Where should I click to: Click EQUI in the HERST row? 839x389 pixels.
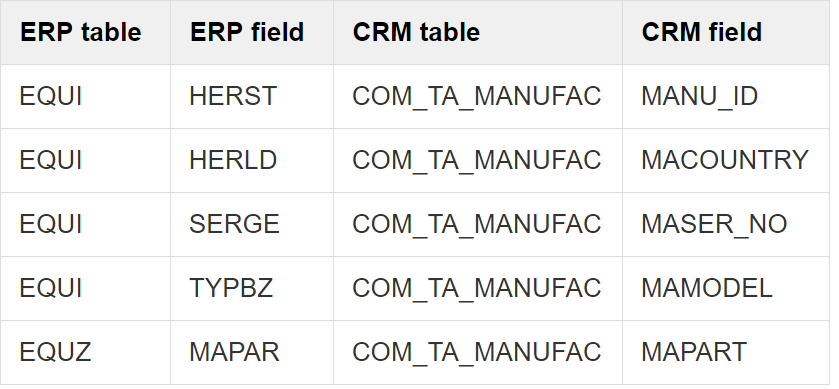(51, 97)
